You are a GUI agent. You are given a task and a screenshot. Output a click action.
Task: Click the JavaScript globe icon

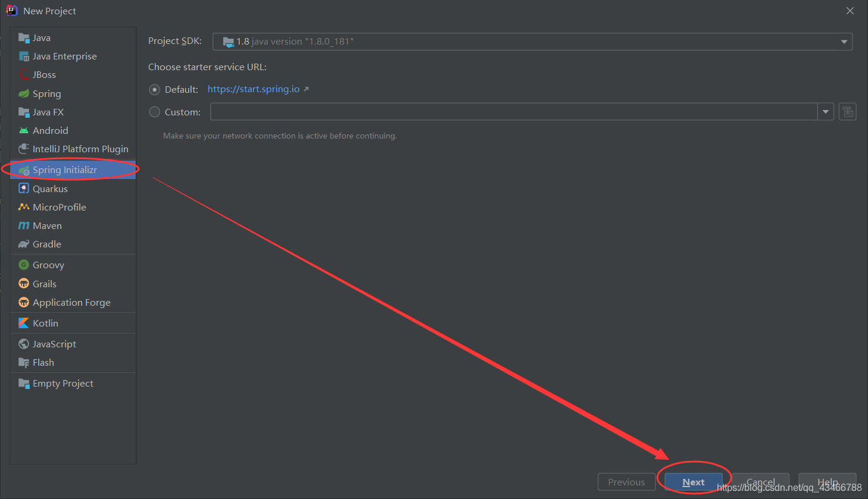click(x=24, y=344)
